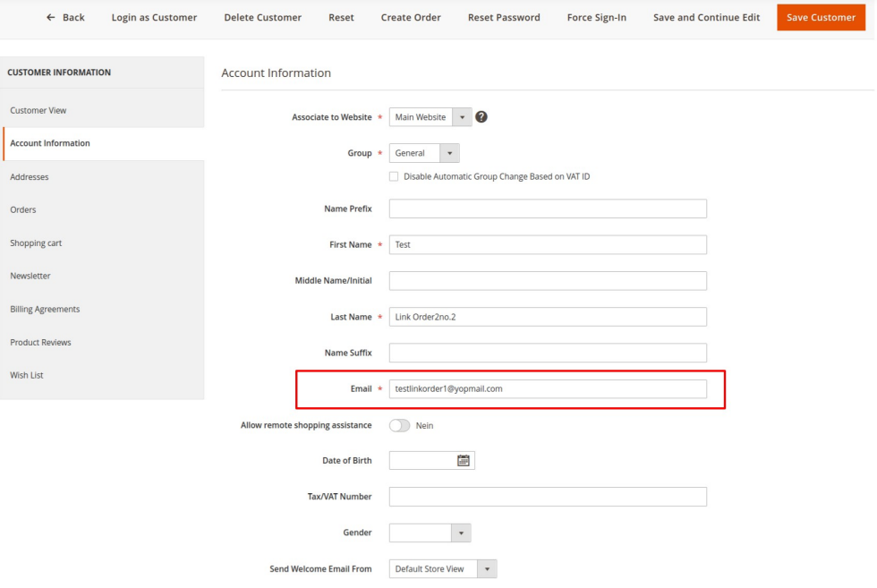Open the Date of Birth calendar picker
The image size is (877, 588).
(x=463, y=460)
